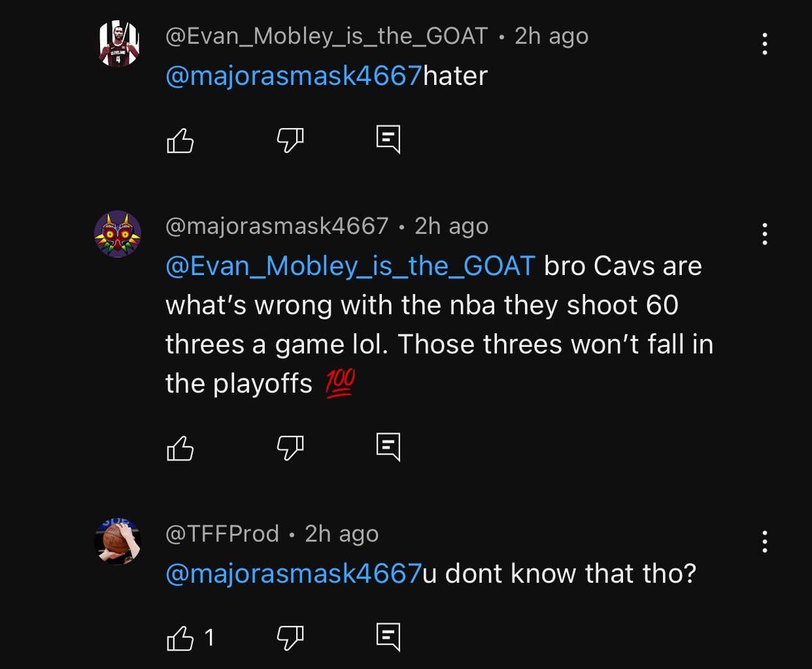Screen dimensions: 812x669
Task: Click the 2h ago timestamp on TFFProd's comment
Action: [341, 533]
